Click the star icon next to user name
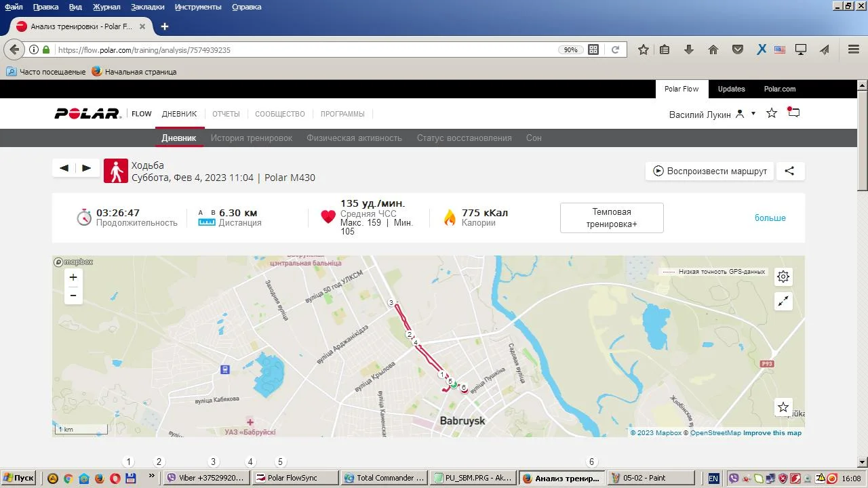This screenshot has height=488, width=868. tap(771, 113)
